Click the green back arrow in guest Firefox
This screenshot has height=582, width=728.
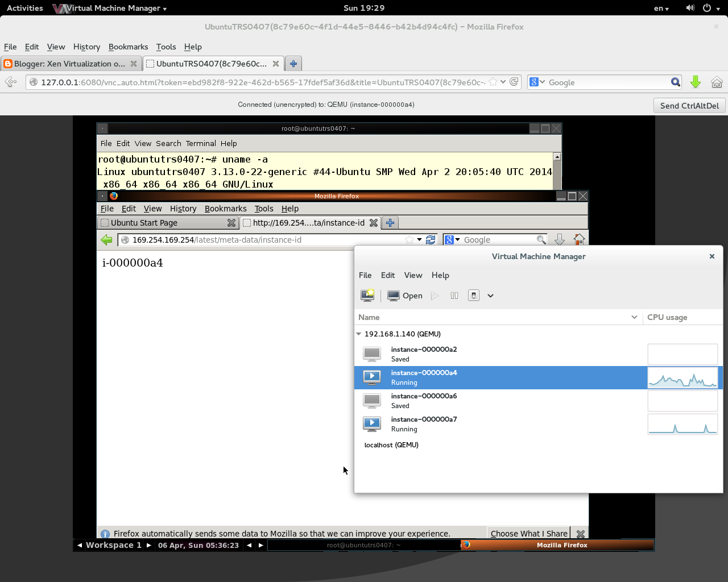click(106, 240)
